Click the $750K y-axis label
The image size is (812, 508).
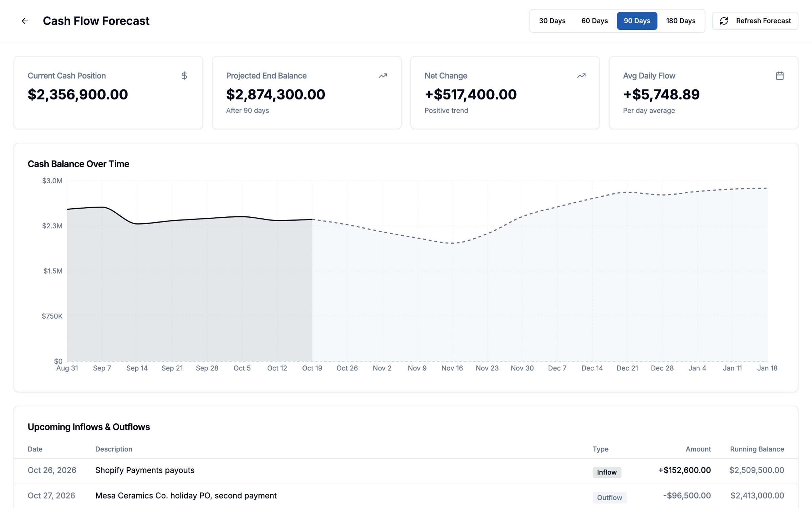(52, 316)
